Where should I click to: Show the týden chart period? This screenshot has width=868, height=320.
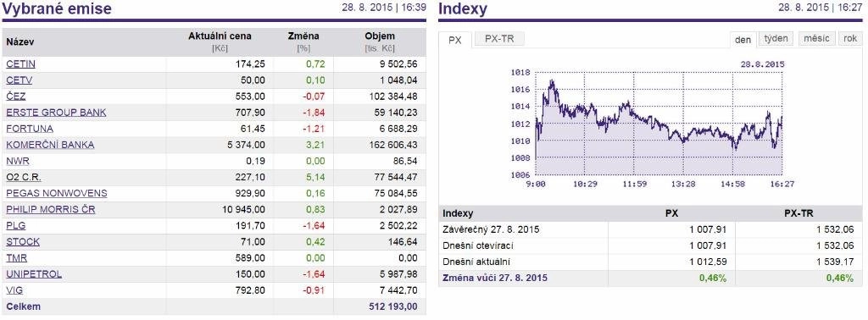776,39
